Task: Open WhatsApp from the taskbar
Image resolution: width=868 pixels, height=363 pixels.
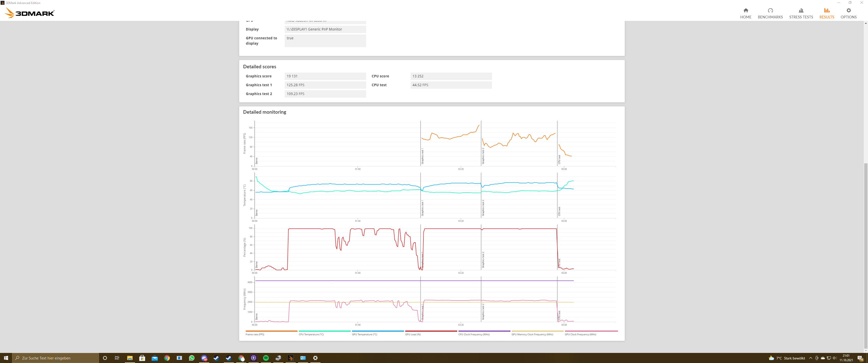Action: [x=192, y=358]
